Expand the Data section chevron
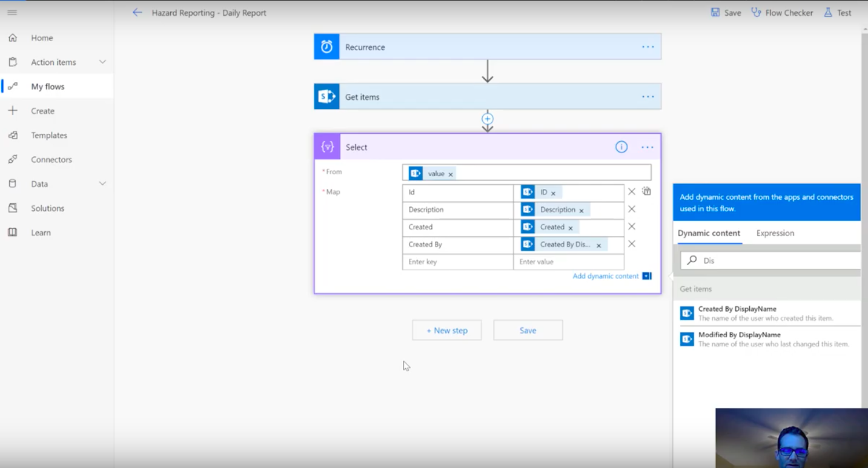This screenshot has height=468, width=868. pos(102,183)
